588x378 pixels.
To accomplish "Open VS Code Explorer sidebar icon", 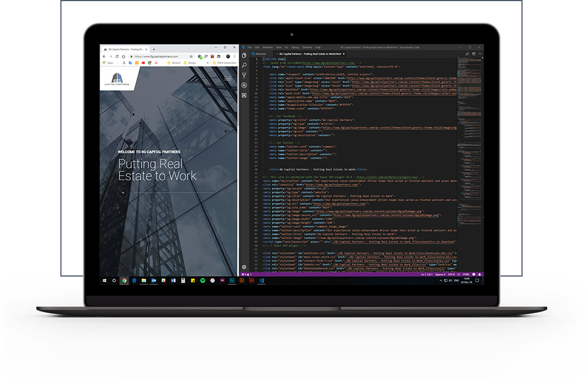I will coord(244,55).
